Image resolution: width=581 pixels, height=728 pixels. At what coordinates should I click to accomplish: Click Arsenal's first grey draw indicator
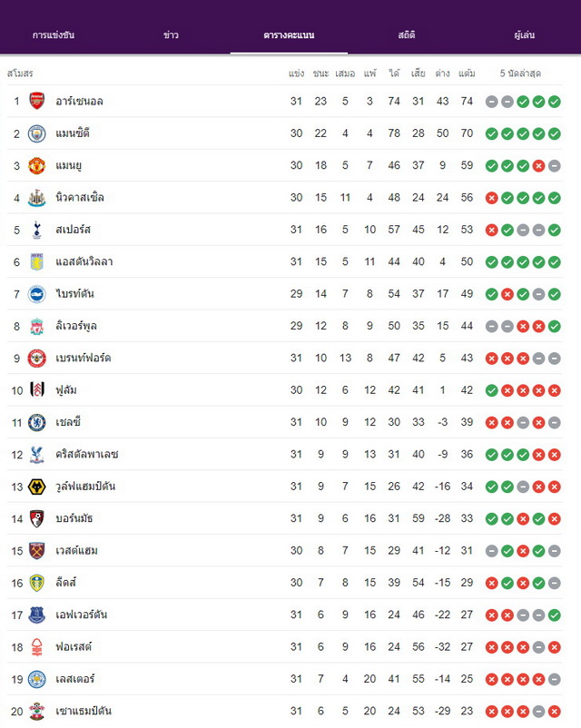tap(491, 102)
